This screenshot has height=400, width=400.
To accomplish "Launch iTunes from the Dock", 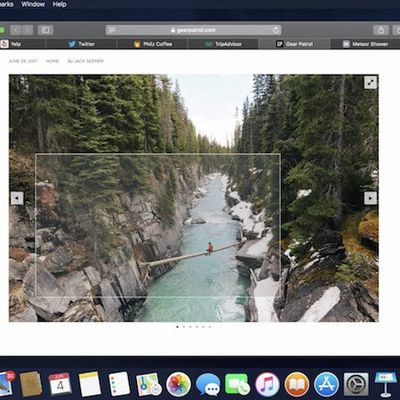I will (x=267, y=384).
